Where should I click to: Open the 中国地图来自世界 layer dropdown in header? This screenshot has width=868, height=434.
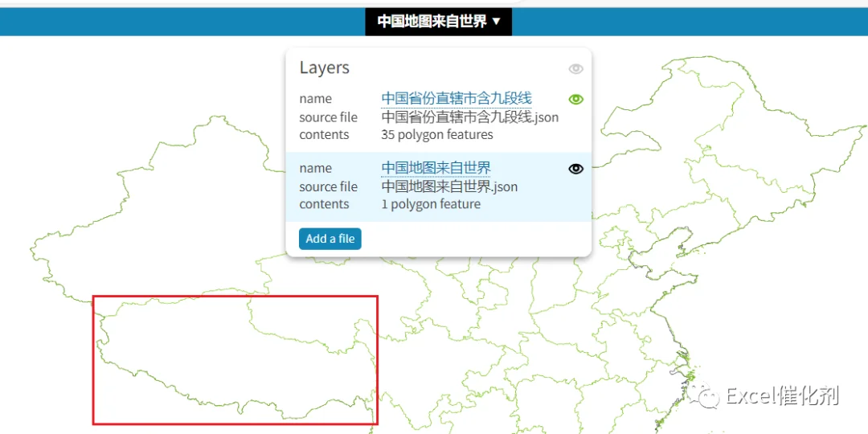point(439,22)
